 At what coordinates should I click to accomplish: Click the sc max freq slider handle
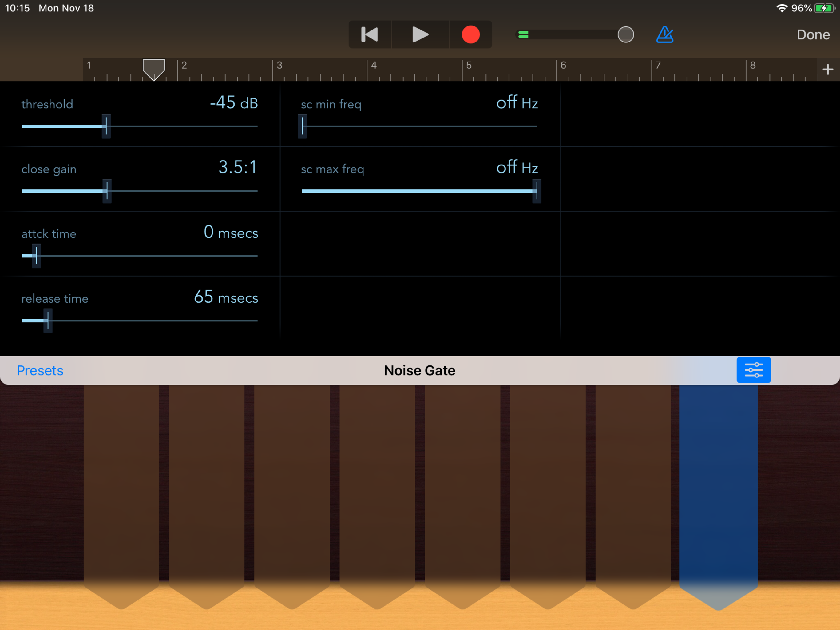coord(537,191)
